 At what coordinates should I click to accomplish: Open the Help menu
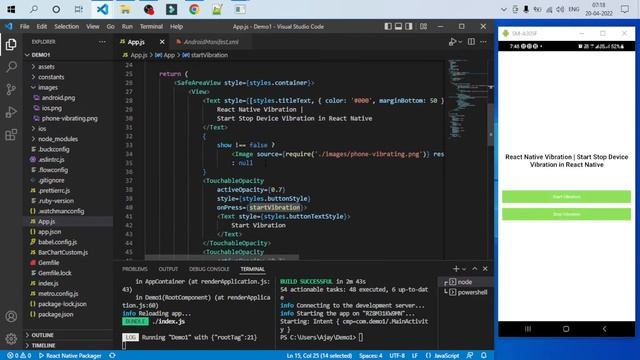176,27
